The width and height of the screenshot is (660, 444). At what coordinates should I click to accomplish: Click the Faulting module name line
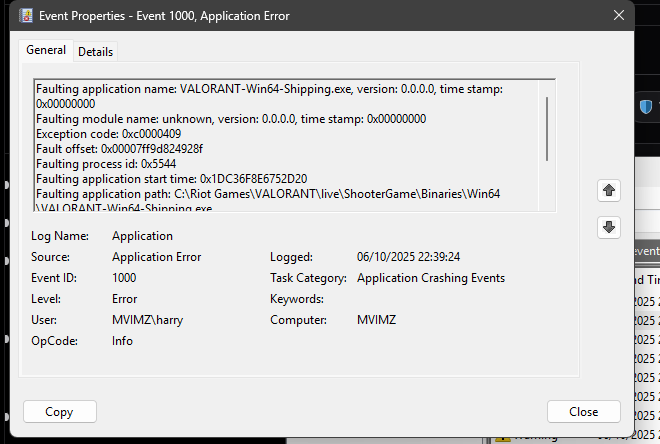(231, 119)
